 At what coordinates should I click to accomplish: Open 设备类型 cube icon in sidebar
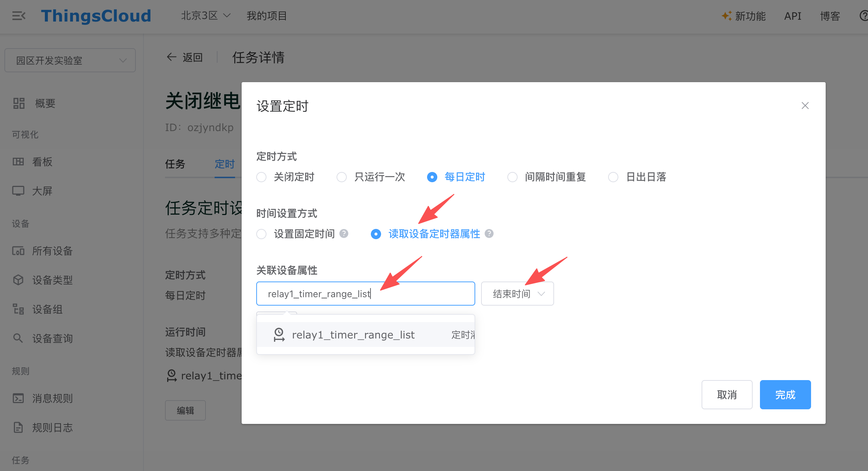[x=18, y=280]
